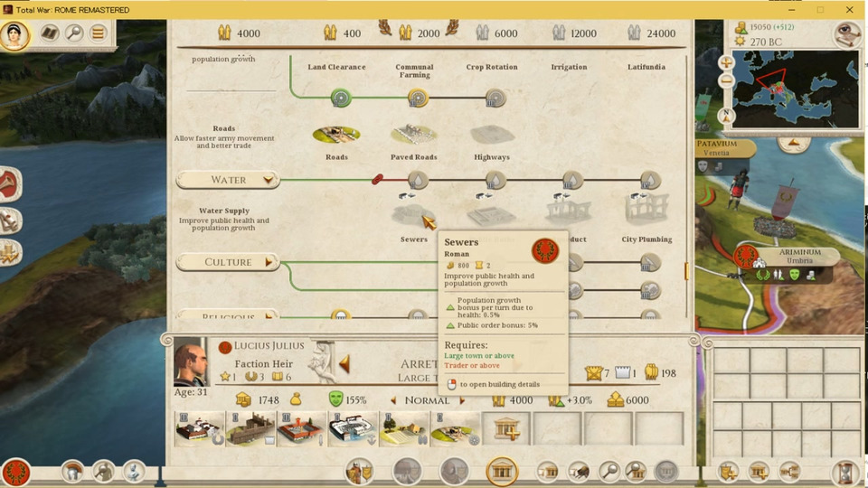Viewport: 868px width, 488px height.
Task: Select the farm building slot
Action: tap(403, 428)
